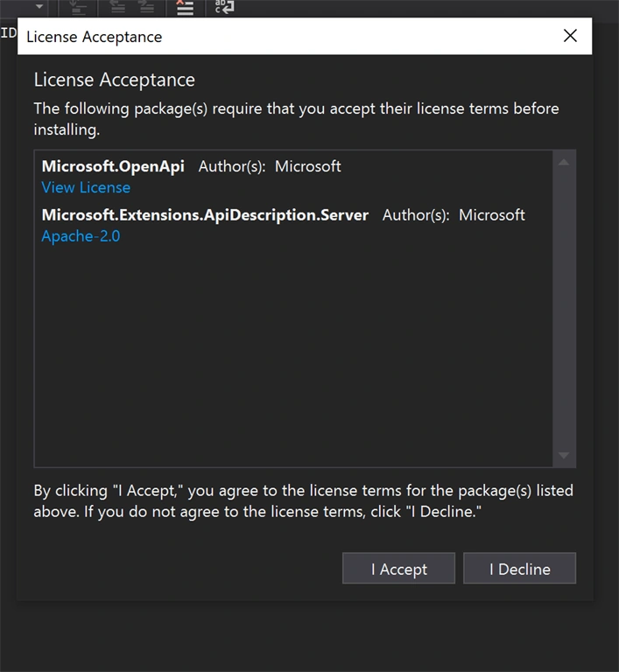Viewport: 619px width, 672px height.
Task: Click the scrollbar down arrow in package list
Action: coord(564,455)
